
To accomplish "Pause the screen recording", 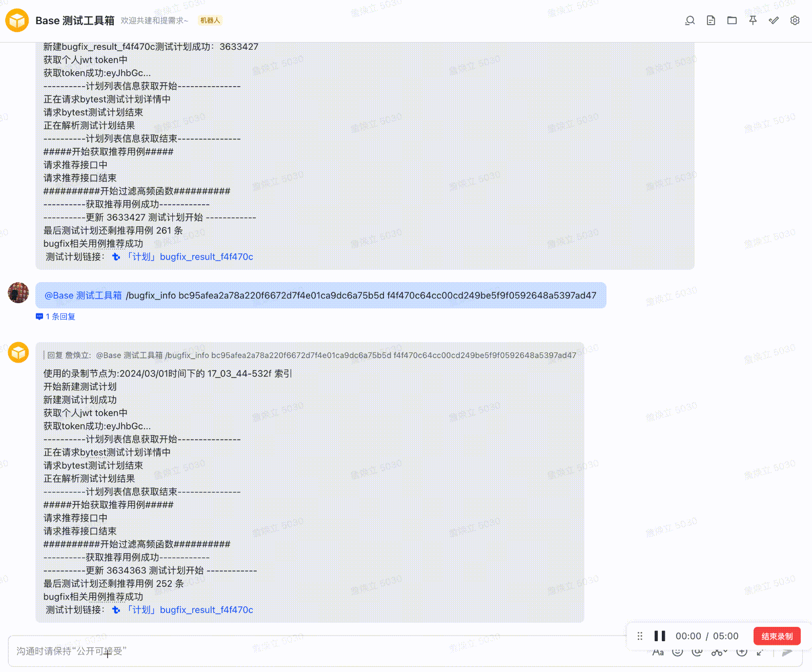I will tap(660, 636).
